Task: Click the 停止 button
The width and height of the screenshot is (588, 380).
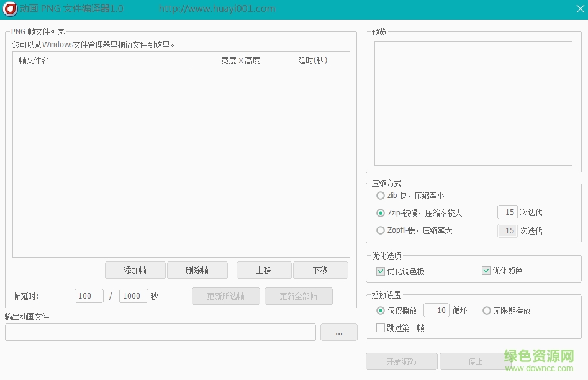Action: pos(475,361)
